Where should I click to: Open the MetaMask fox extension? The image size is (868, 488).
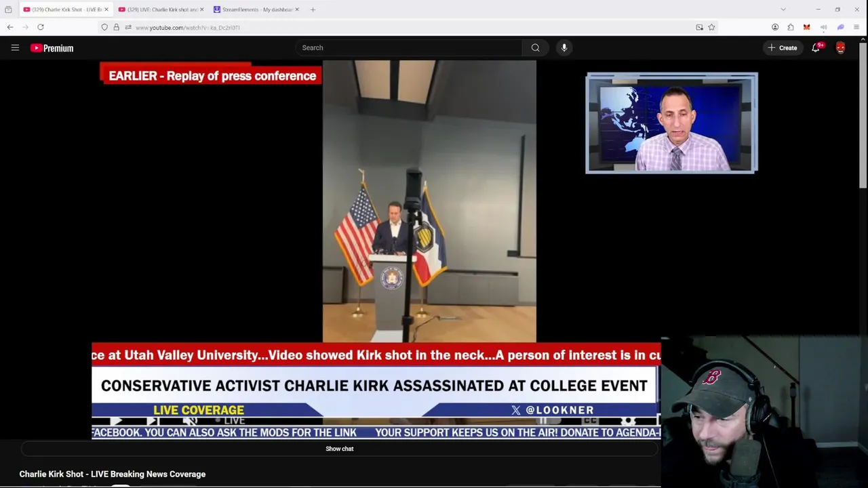[806, 27]
